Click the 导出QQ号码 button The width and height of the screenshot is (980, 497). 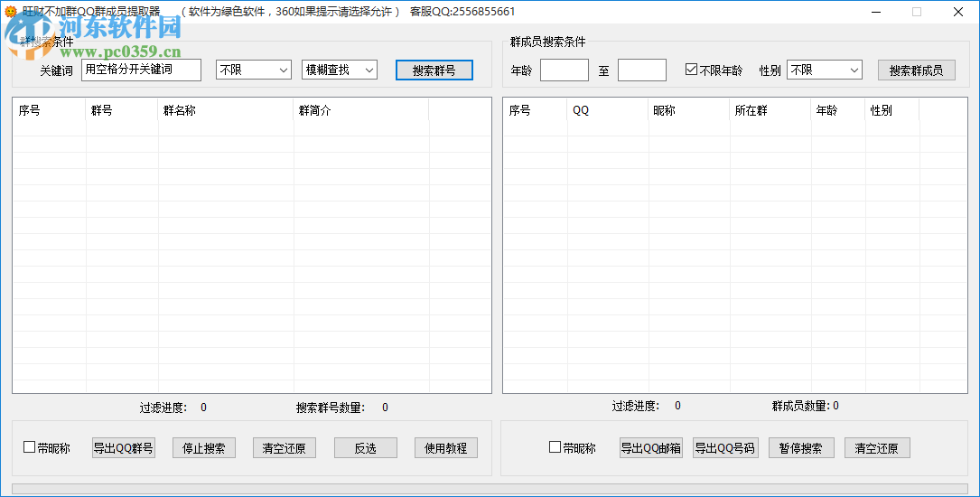point(725,447)
